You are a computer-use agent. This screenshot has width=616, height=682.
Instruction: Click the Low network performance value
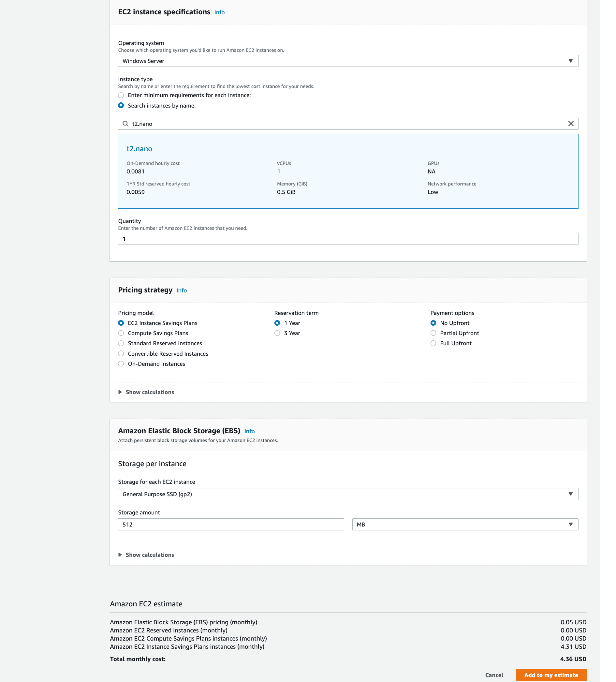[433, 192]
